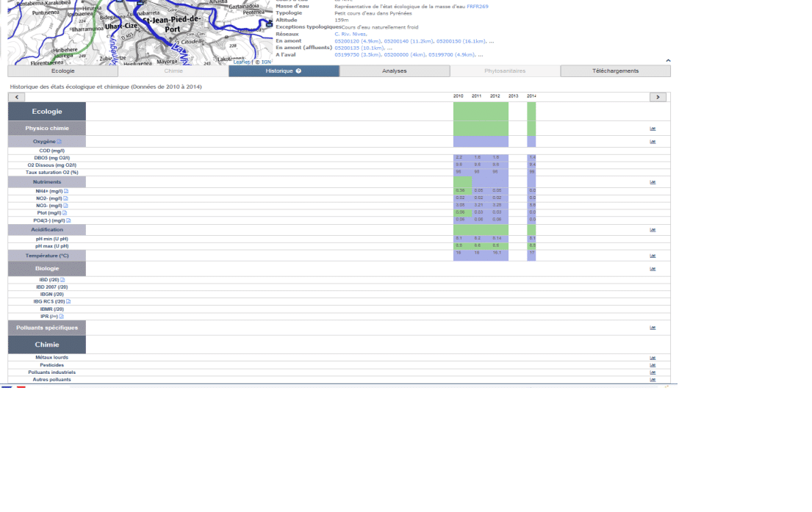Show graph for Nutriments row
Image resolution: width=812 pixels, height=512 pixels.
point(653,181)
